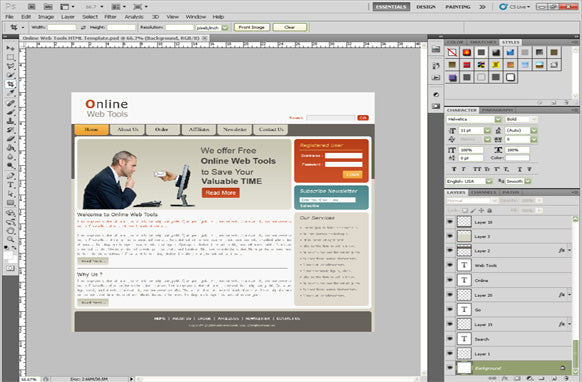Swap the crop width and height values
This screenshot has height=382, width=582.
(83, 27)
